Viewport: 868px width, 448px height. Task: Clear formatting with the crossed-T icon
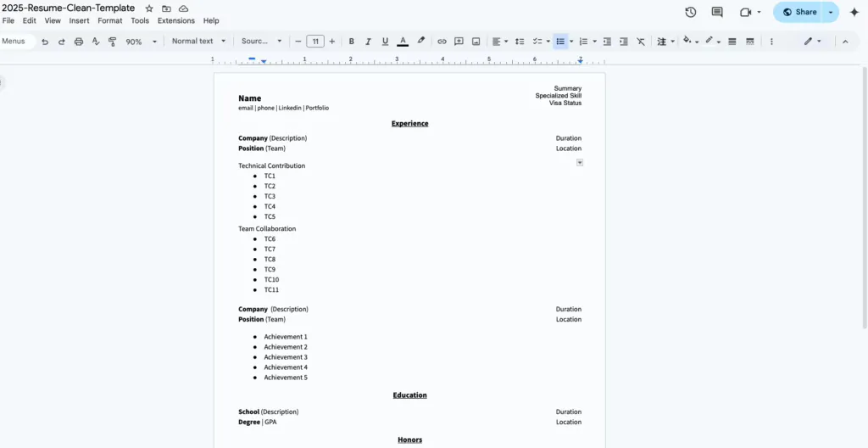(640, 42)
